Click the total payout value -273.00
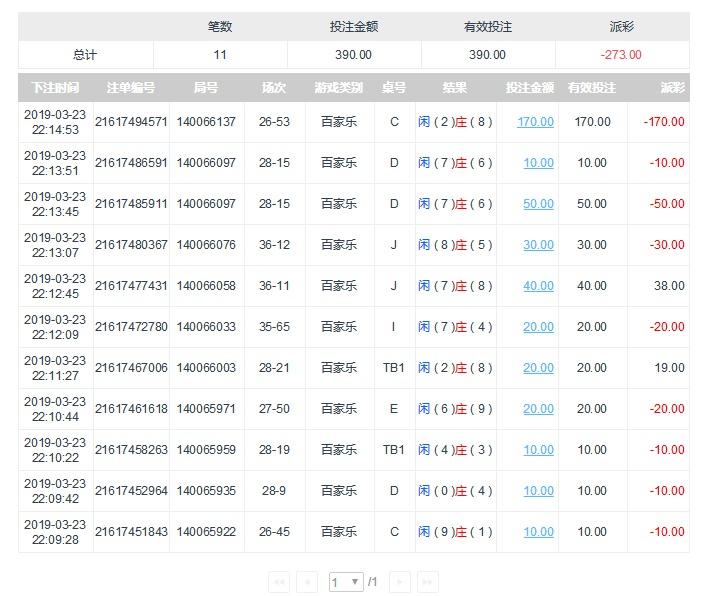721x596 pixels. click(x=621, y=55)
